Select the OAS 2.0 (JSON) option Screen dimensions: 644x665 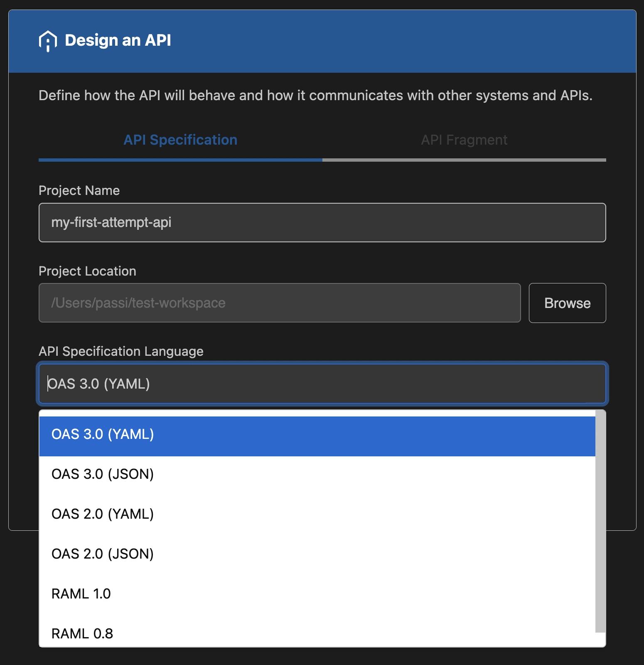[103, 554]
